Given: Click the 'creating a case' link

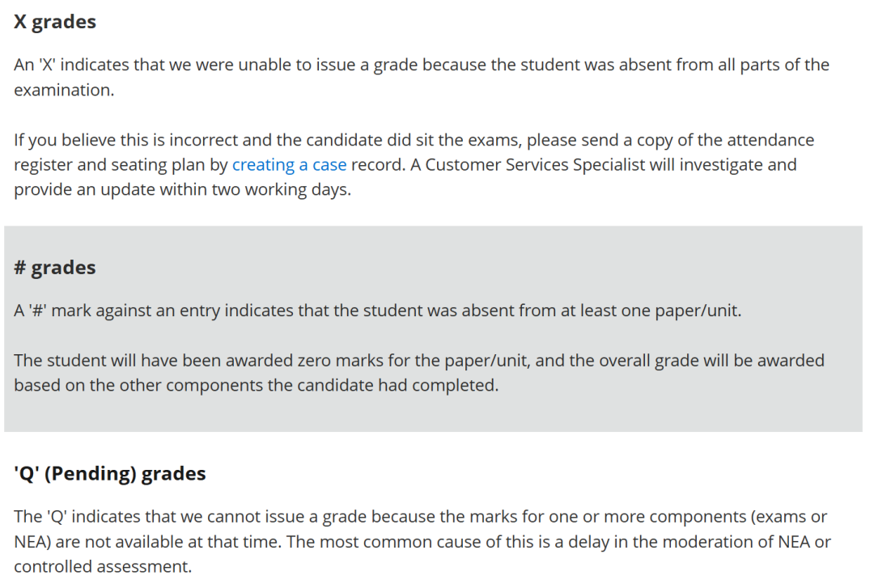Looking at the screenshot, I should click(289, 165).
